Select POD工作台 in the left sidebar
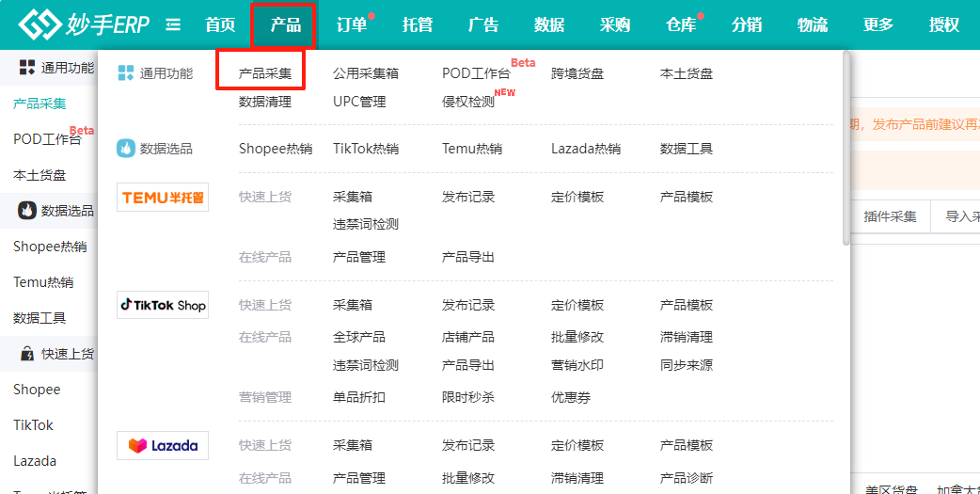The height and width of the screenshot is (494, 980). tap(48, 139)
